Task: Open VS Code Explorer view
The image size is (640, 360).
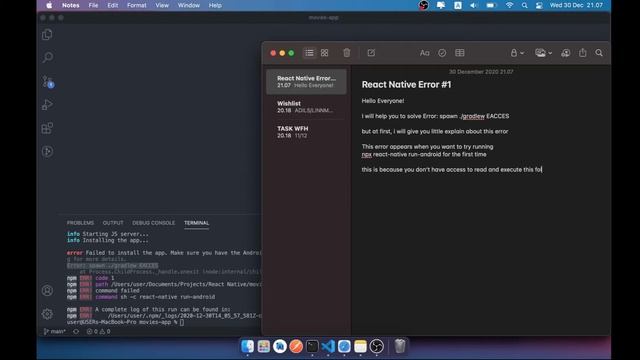Action: pos(47,34)
